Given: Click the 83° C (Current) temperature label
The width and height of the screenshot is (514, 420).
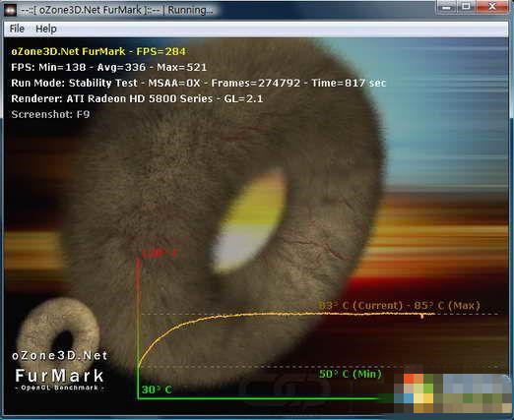Looking at the screenshot, I should tap(360, 306).
